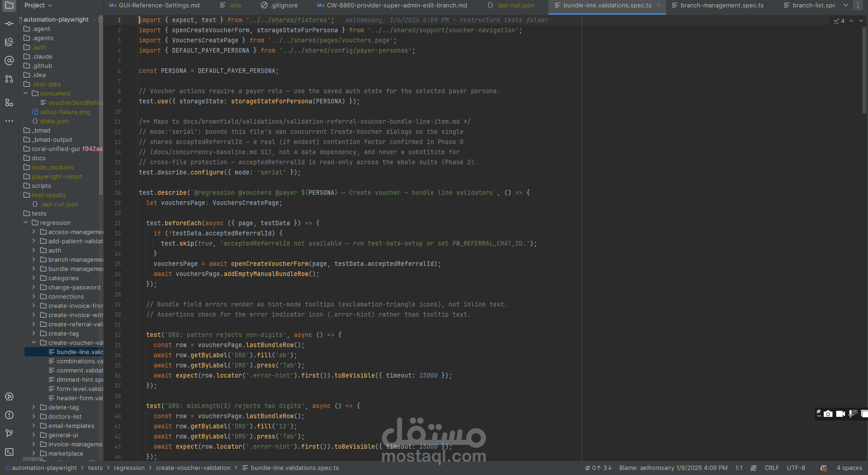Collapse the consumed folder

26,93
